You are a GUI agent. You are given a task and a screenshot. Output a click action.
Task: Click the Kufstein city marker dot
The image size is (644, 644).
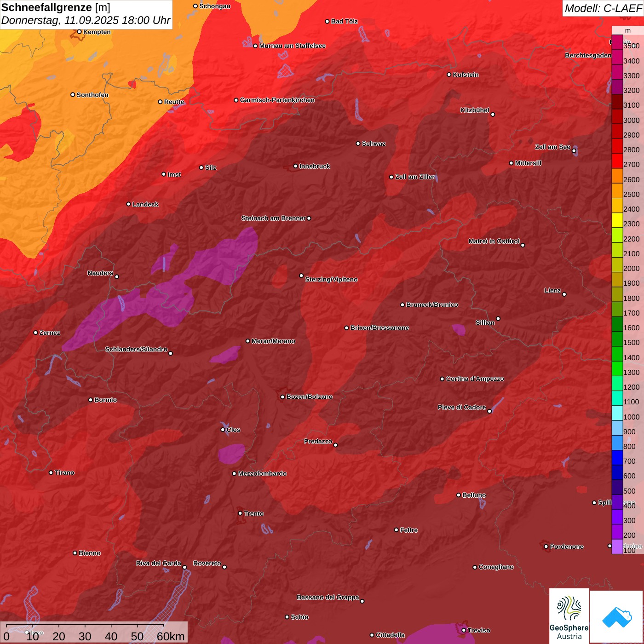(449, 75)
